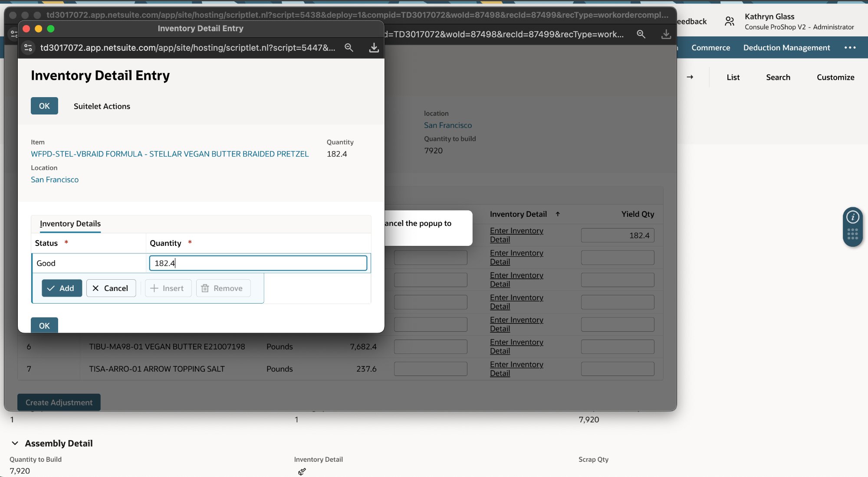Click Cancel button in the inventory row
The width and height of the screenshot is (868, 477).
[111, 288]
